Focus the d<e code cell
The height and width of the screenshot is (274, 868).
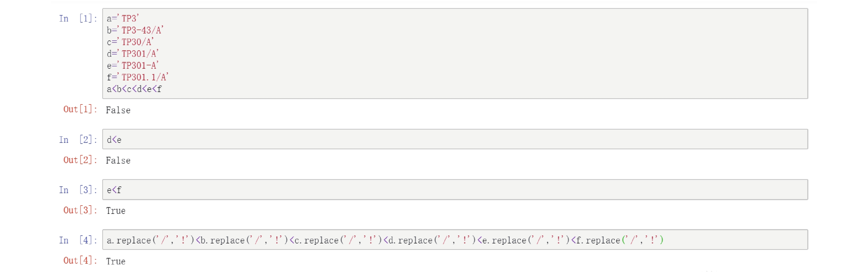(x=455, y=139)
